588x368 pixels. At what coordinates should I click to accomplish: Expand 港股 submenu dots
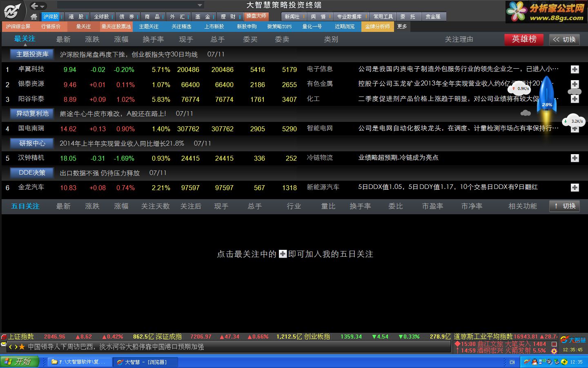87,17
